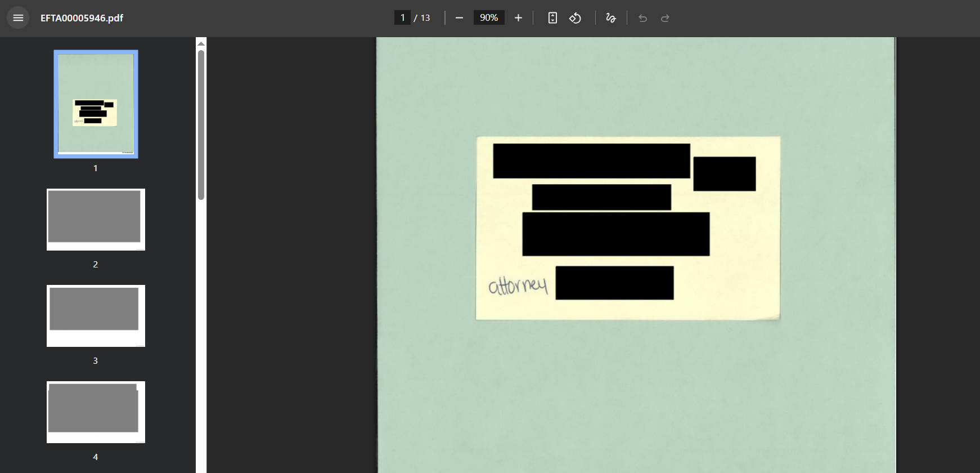Screen dimensions: 980x473
Task: Edit the current page number field
Action: pos(402,18)
